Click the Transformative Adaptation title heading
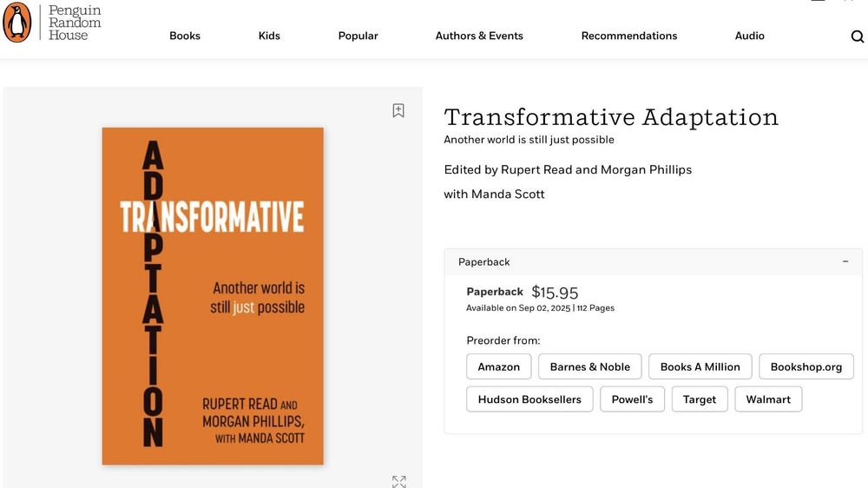The height and width of the screenshot is (488, 868). point(611,117)
